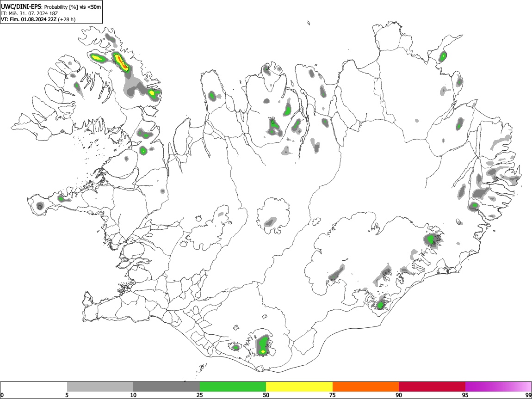The width and height of the screenshot is (532, 399).
Task: Click the white 0-5 legend segment
Action: (x=34, y=387)
